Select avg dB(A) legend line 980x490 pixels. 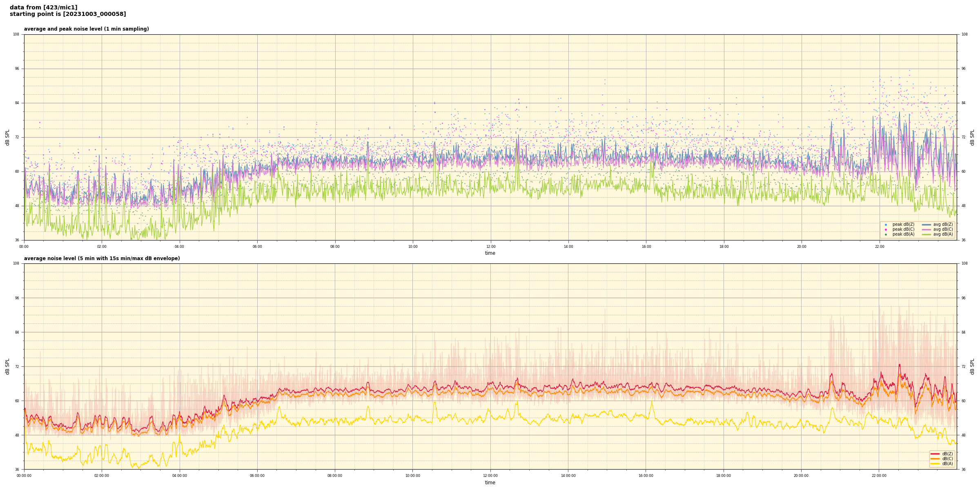click(x=927, y=234)
